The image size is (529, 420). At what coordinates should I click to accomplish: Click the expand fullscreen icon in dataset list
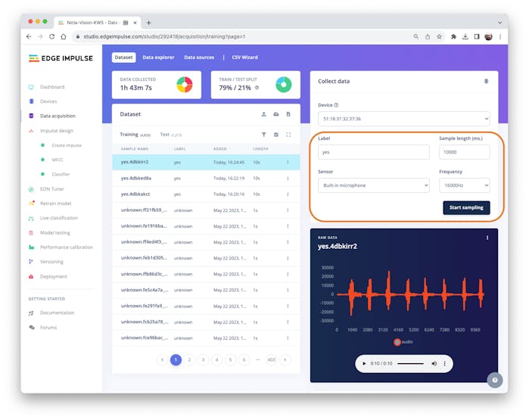288,135
